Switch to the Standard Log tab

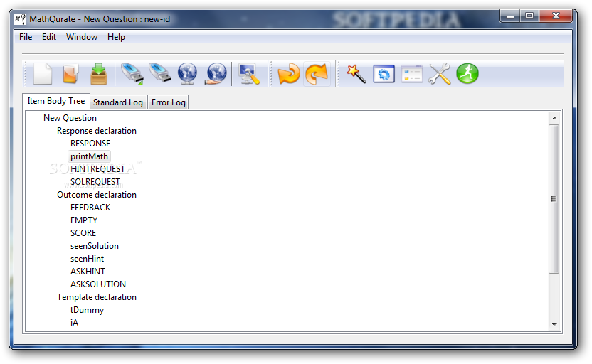click(x=118, y=102)
